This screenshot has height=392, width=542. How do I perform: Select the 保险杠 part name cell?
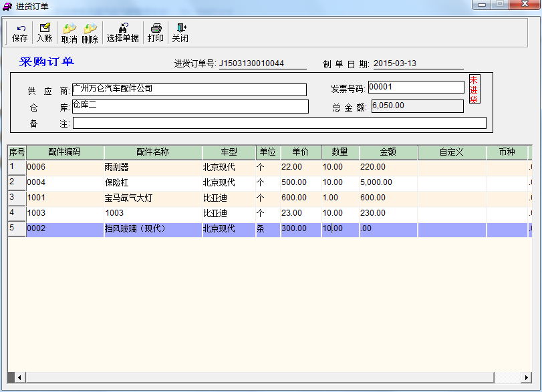(153, 182)
